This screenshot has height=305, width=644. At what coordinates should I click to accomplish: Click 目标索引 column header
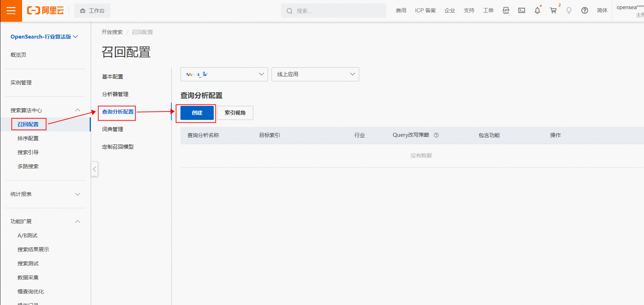pos(269,135)
